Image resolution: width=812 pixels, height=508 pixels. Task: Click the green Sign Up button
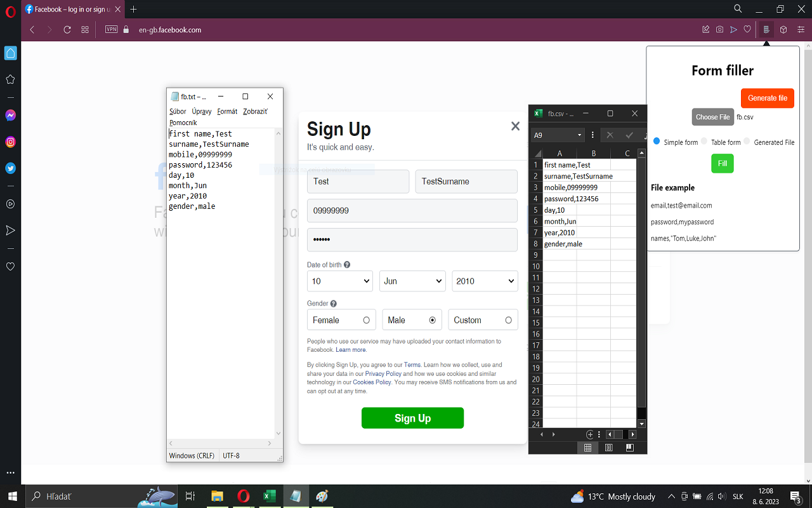click(x=412, y=418)
